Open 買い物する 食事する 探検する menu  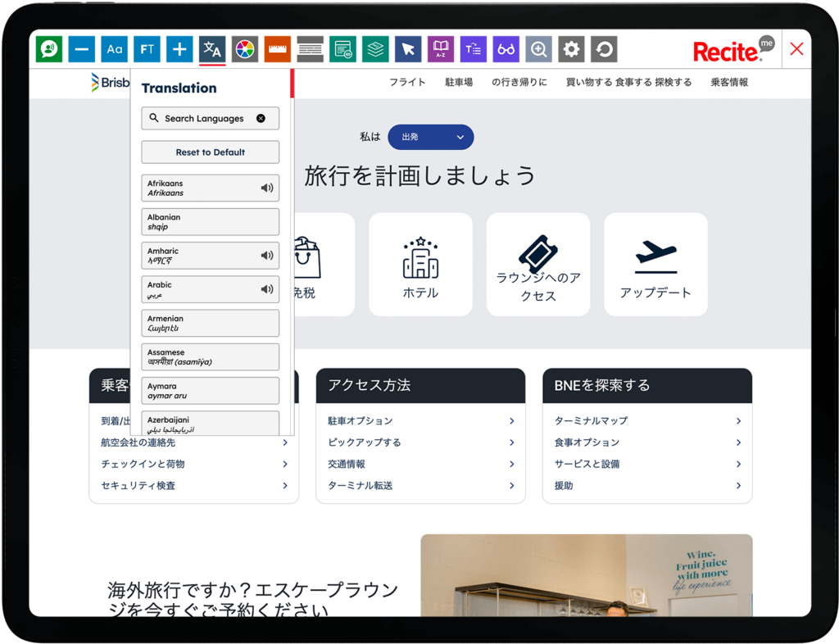click(x=628, y=82)
